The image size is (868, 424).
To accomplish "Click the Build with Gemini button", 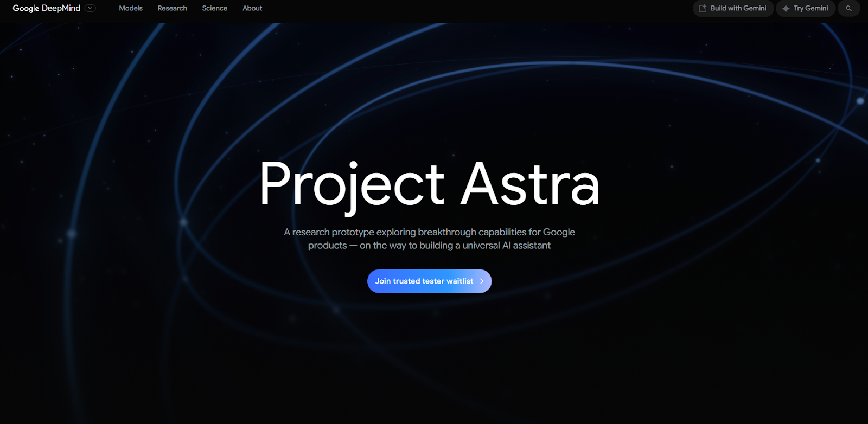I will tap(733, 8).
